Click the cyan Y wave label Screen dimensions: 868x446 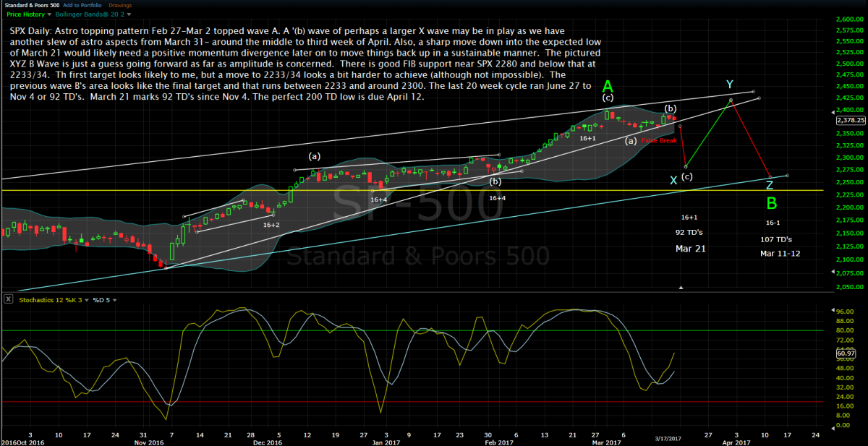730,85
